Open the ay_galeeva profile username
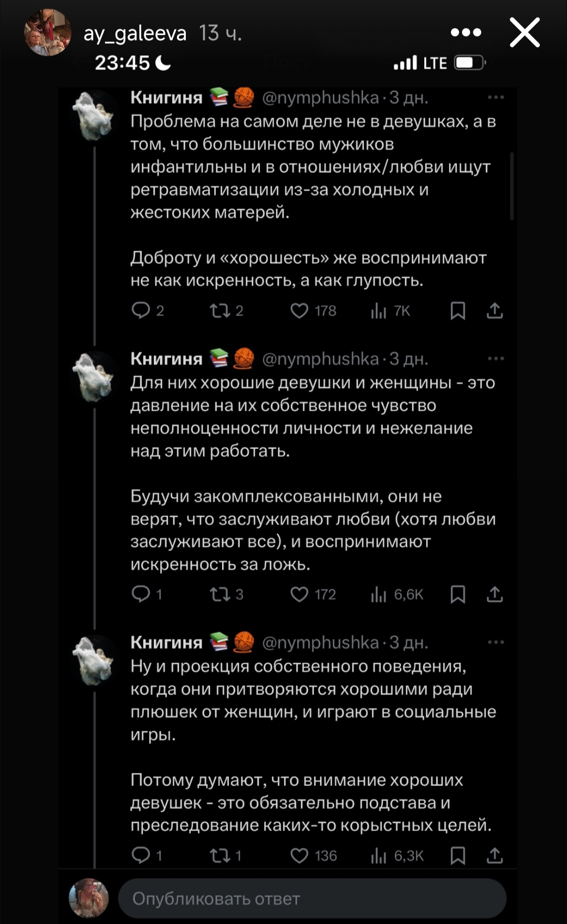Image resolution: width=567 pixels, height=924 pixels. click(135, 34)
